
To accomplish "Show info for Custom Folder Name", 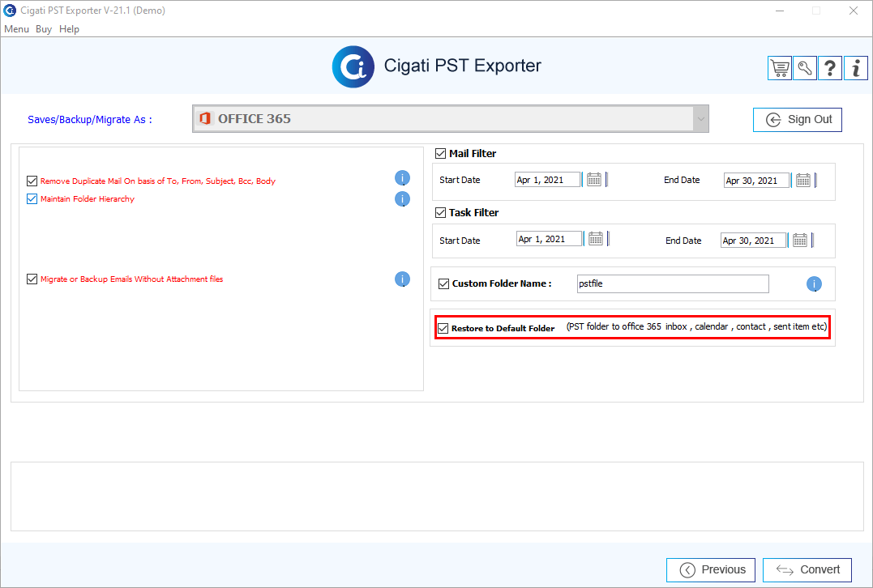I will 814,284.
